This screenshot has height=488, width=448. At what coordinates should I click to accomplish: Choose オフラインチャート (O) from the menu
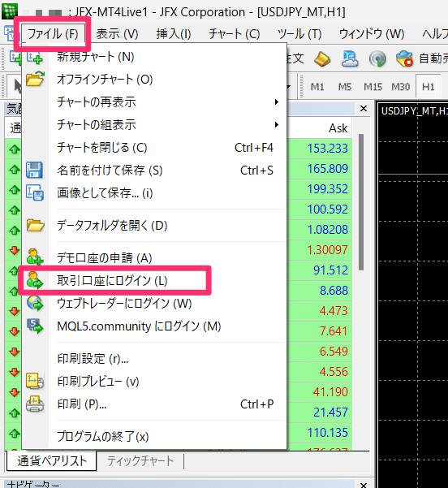click(154, 80)
